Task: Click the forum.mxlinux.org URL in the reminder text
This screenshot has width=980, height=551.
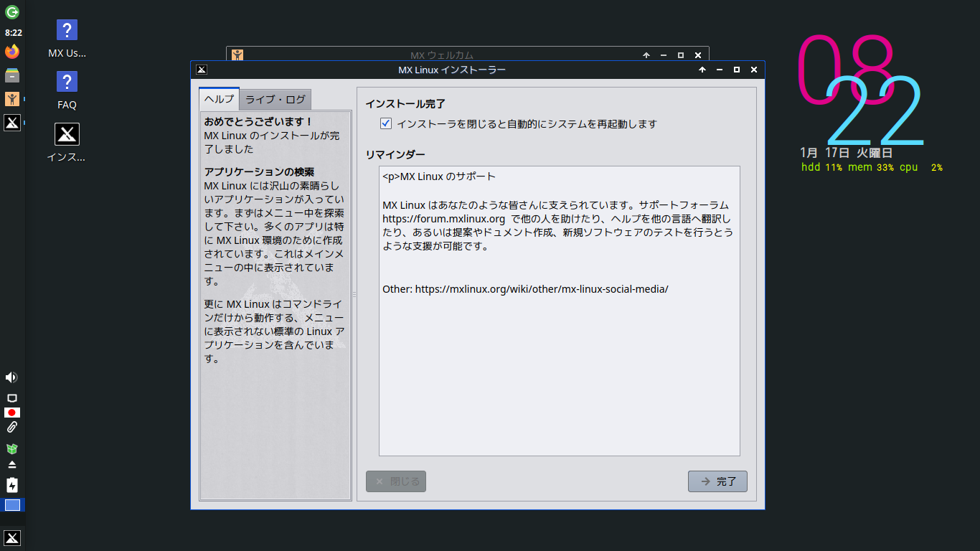Action: pos(444,219)
